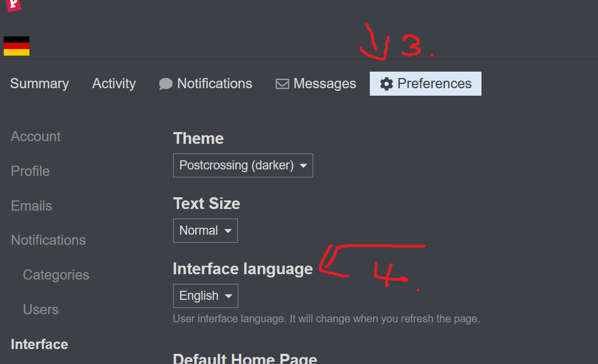Open sidebar Notifications settings
Image resolution: width=598 pixels, height=364 pixels.
(x=48, y=240)
